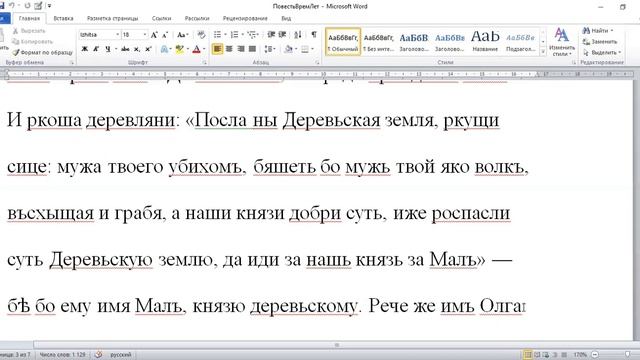Toggle show paragraph marks (¶)

coord(313,35)
